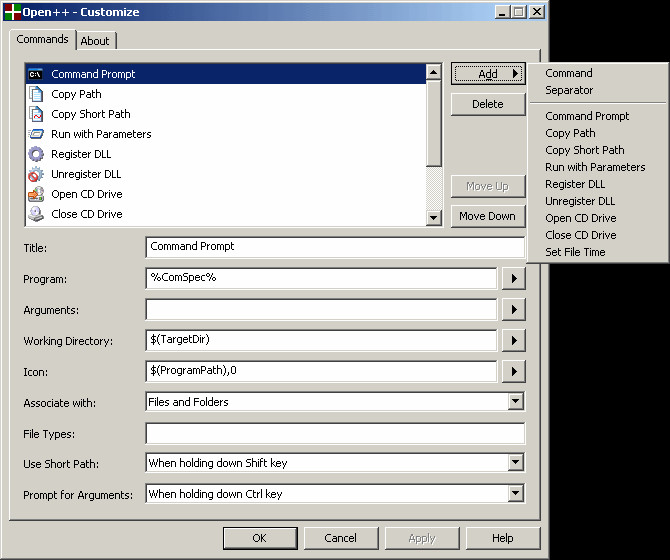Viewport: 670px width, 560px height.
Task: Switch to the About tab
Action: [95, 41]
